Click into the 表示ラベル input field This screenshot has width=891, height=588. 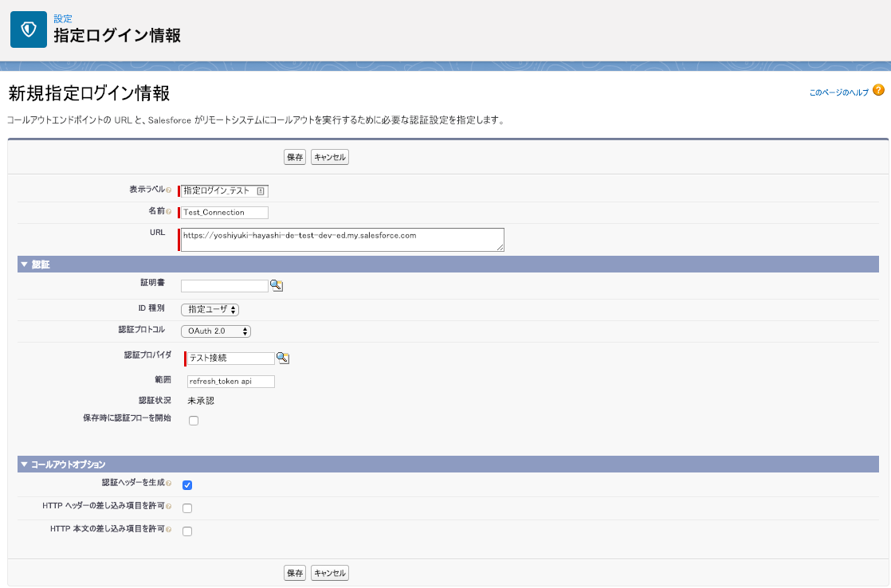coord(225,191)
